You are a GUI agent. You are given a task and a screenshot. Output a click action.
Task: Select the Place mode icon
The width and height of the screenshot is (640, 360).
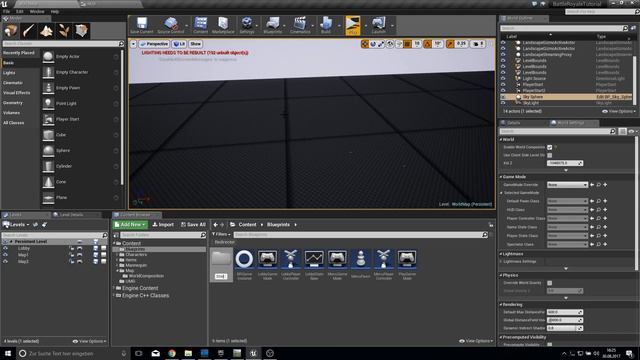click(11, 31)
